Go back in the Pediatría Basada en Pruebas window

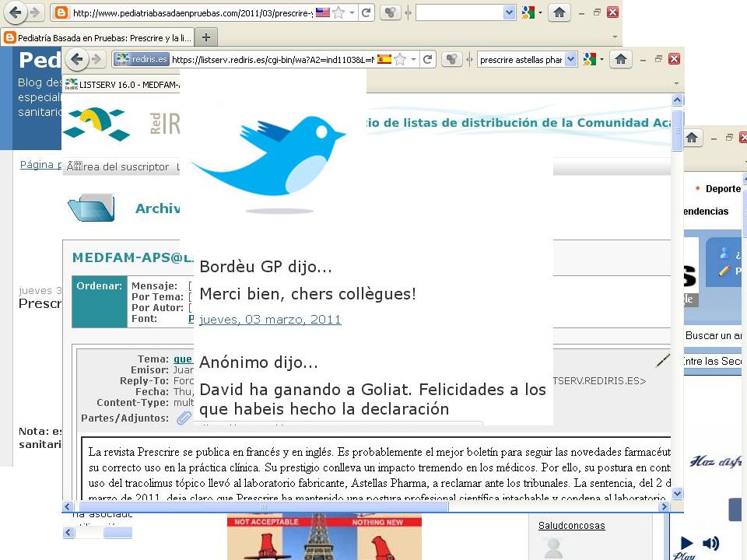point(16,13)
